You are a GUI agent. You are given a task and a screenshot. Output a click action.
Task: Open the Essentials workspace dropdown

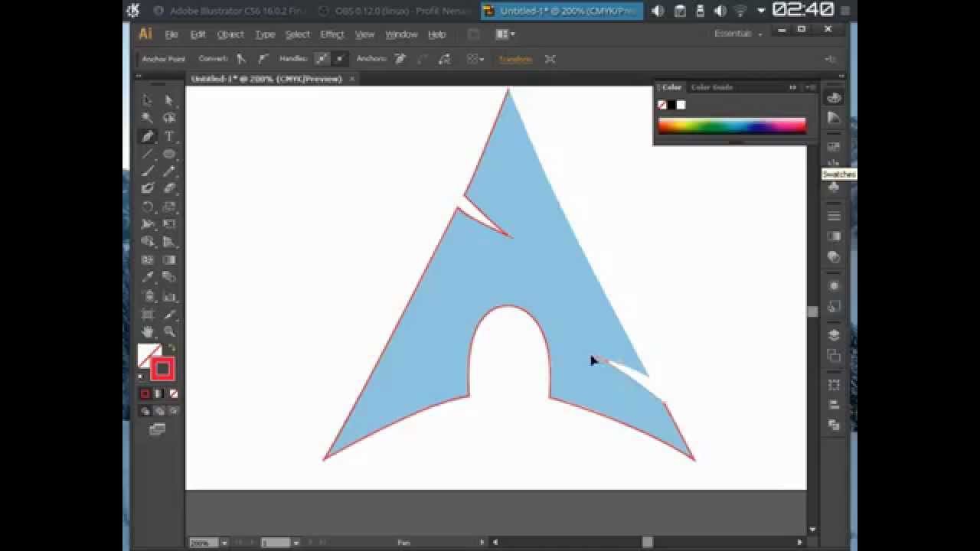click(x=738, y=34)
